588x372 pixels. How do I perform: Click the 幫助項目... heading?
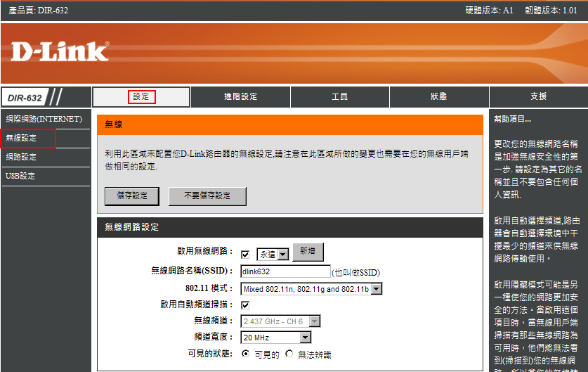point(513,120)
